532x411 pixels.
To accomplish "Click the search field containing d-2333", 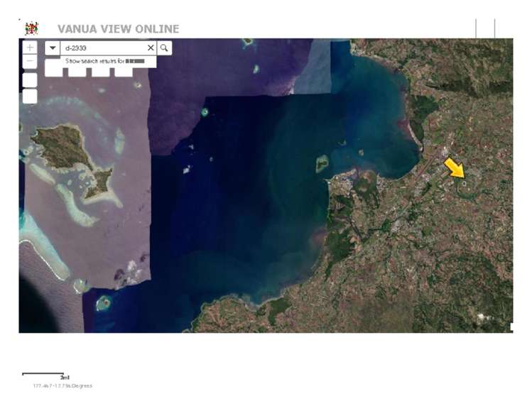I will point(103,48).
